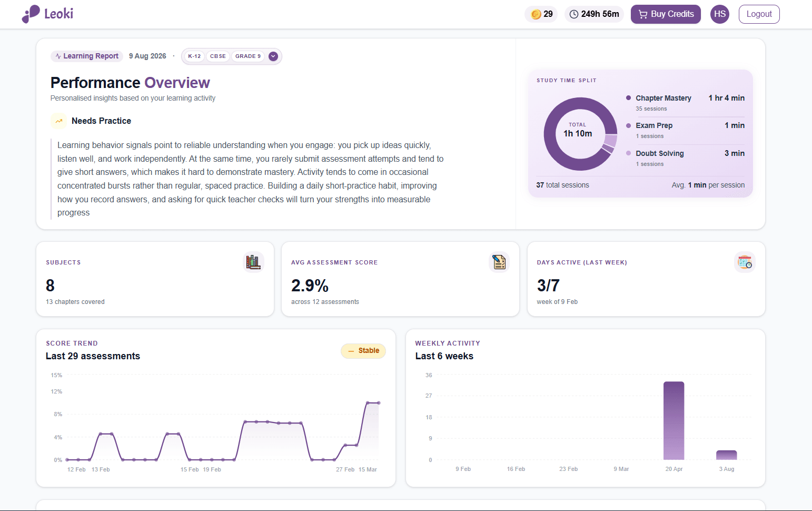The width and height of the screenshot is (812, 511).
Task: Click the Doubt Solving legend row
Action: pyautogui.click(x=685, y=159)
